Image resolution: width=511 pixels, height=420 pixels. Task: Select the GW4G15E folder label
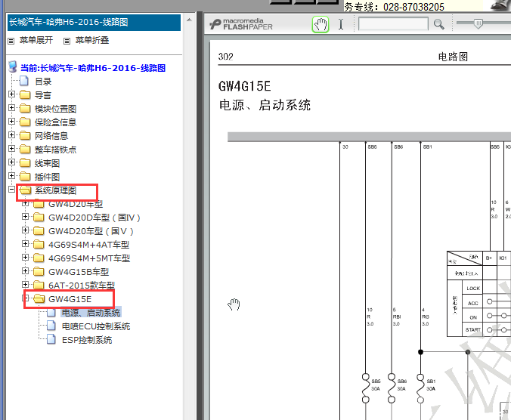(70, 299)
